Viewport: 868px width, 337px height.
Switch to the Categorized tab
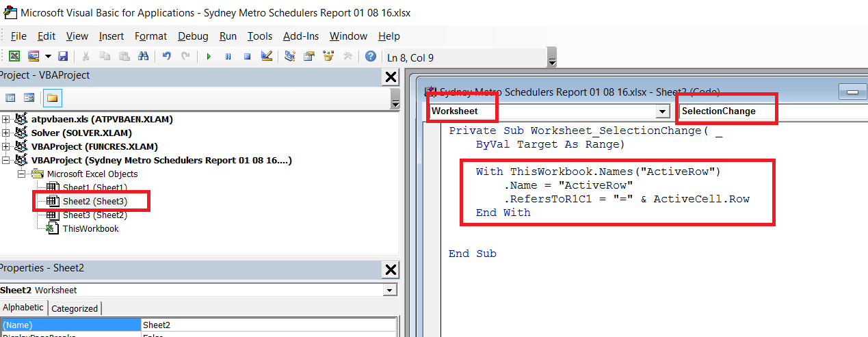[75, 308]
